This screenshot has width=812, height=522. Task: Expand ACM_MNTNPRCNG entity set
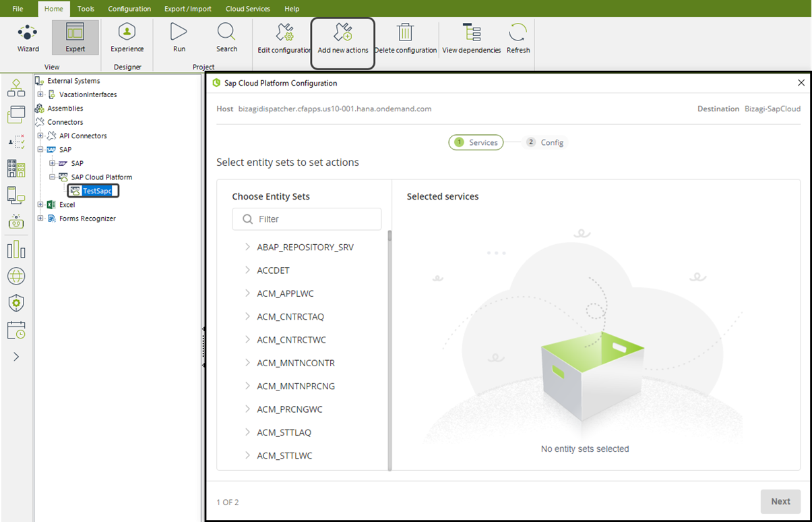[x=248, y=386]
